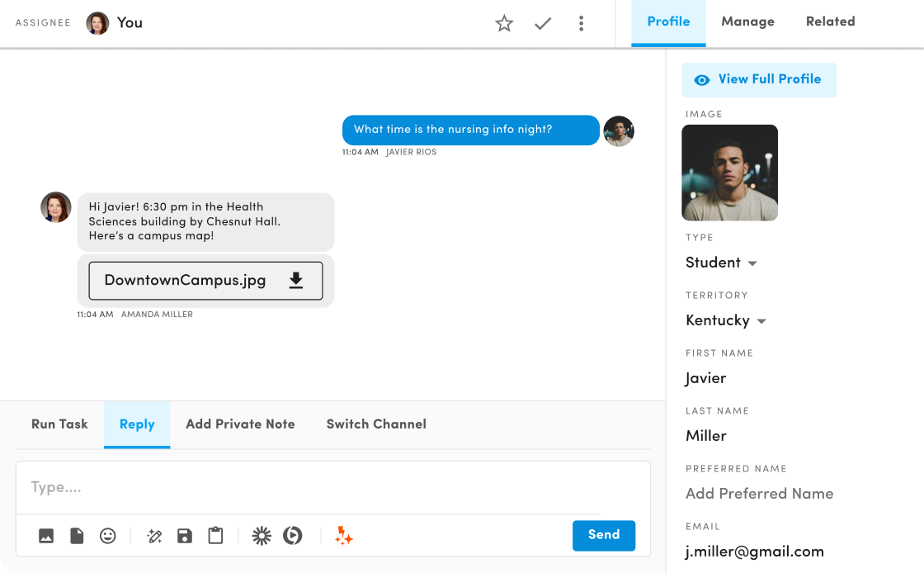Image resolution: width=924 pixels, height=573 pixels.
Task: Download the DowntownCampus.jpg attachment
Action: 296,281
